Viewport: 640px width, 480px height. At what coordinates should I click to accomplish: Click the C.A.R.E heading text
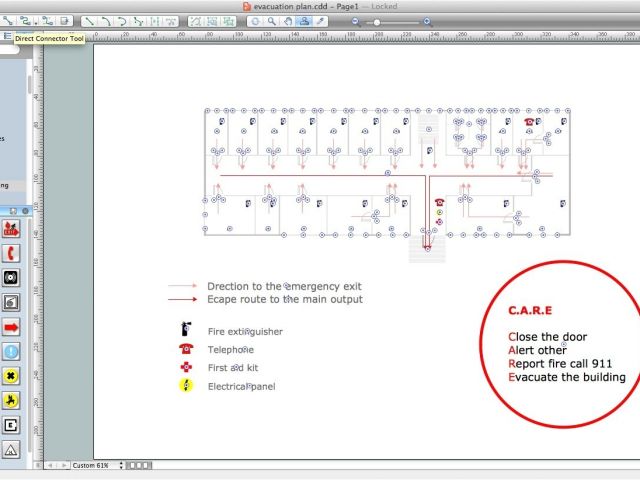click(530, 311)
